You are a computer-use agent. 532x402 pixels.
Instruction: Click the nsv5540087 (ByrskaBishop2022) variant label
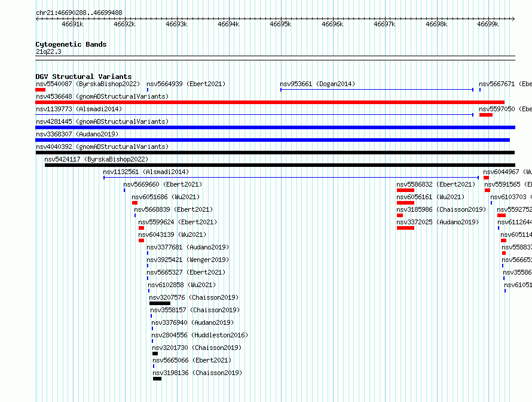coord(88,84)
